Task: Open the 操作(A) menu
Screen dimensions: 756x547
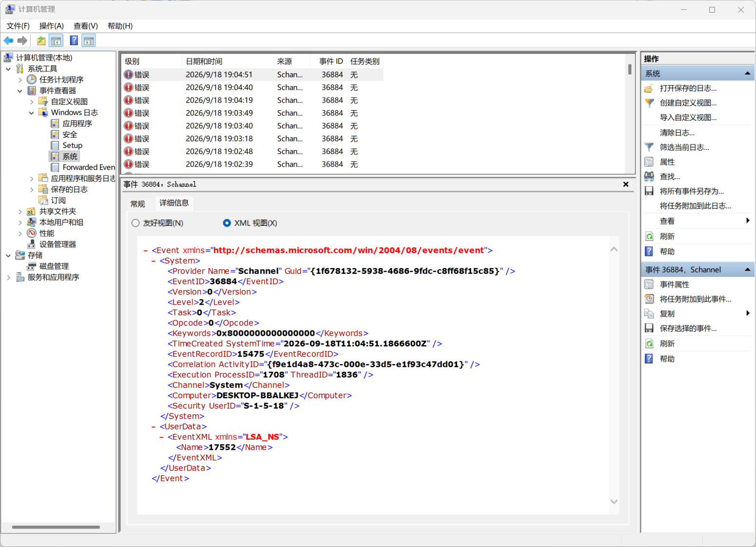Action: pyautogui.click(x=51, y=26)
